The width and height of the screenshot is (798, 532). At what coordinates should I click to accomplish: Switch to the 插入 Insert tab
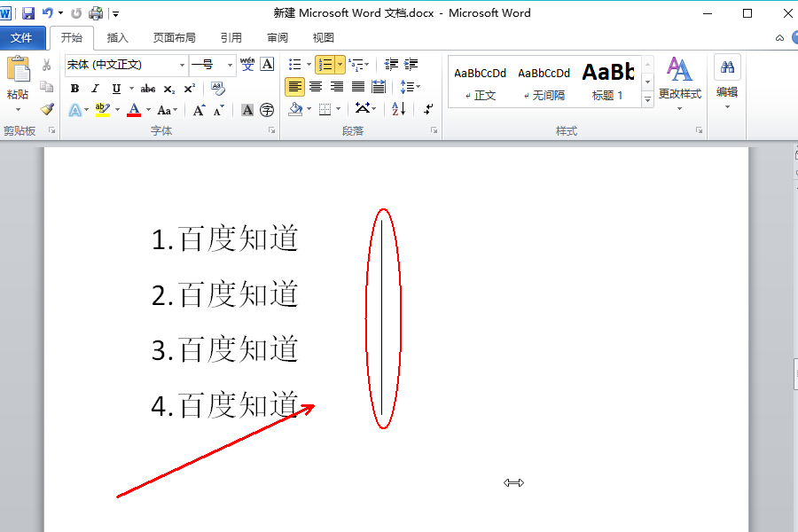click(118, 37)
